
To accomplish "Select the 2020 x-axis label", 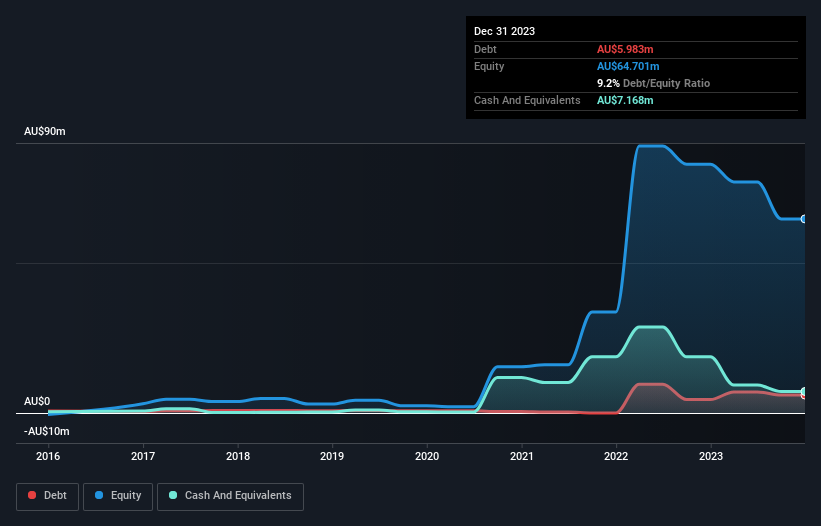I will 427,456.
